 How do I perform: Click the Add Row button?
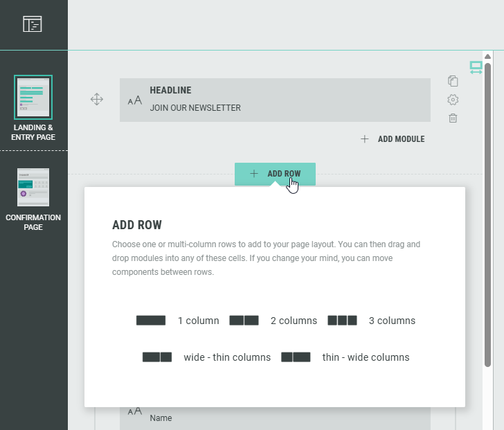tap(275, 174)
